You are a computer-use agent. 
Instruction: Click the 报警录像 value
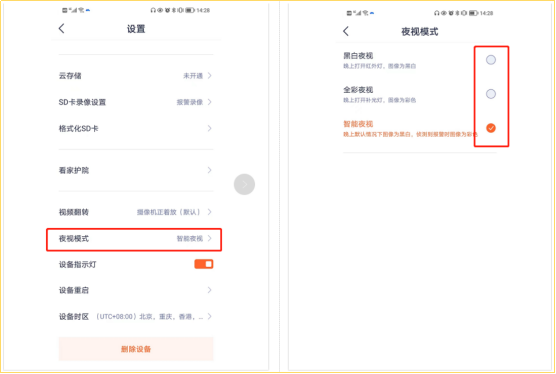coord(190,102)
